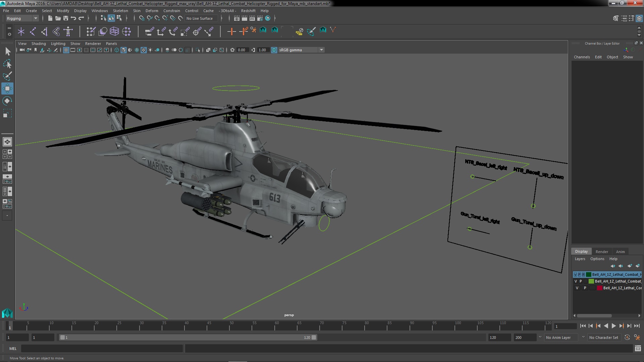644x362 pixels.
Task: Click the dark green layer color swatch
Action: click(x=588, y=275)
